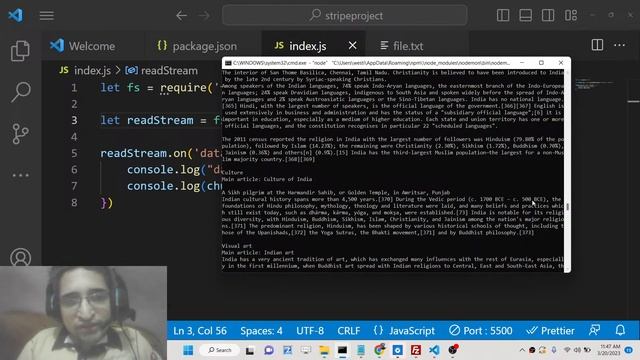Maximize the cmd.exe node window
The height and width of the screenshot is (360, 640).
(541, 63)
